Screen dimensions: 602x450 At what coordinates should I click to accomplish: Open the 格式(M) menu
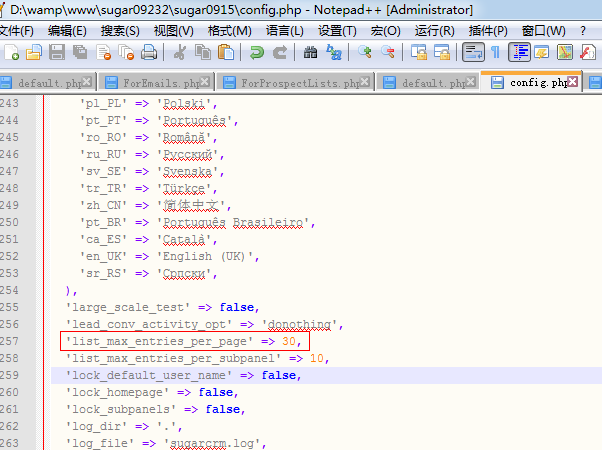(x=230, y=30)
